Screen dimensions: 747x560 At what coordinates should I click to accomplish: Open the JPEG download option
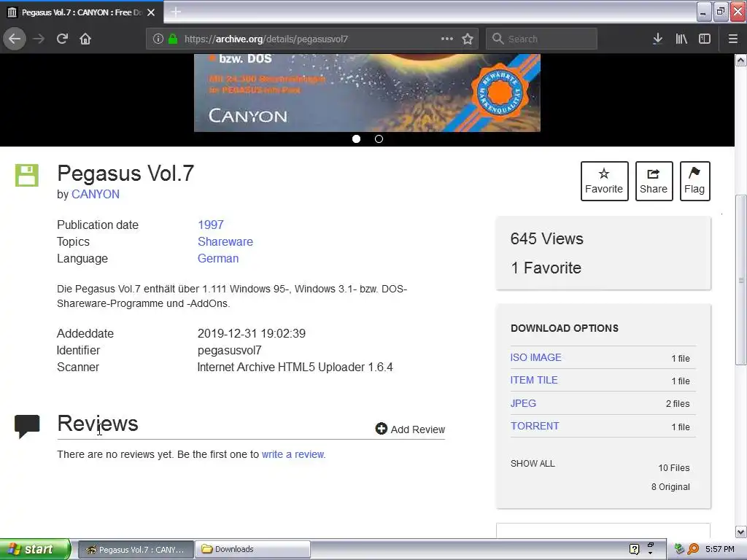[x=523, y=403]
